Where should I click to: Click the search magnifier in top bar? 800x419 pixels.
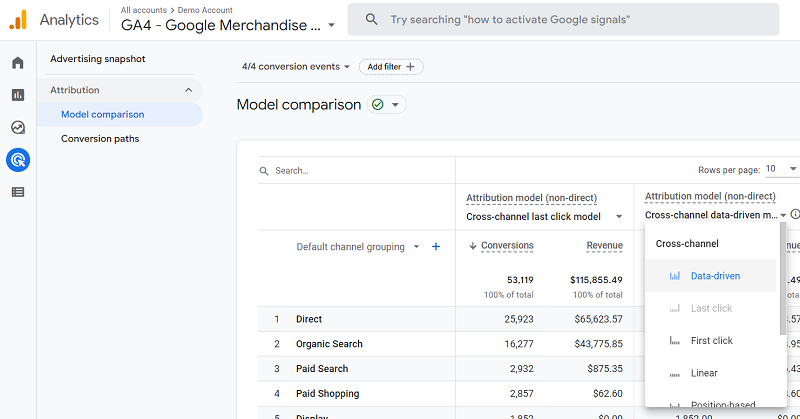(371, 19)
